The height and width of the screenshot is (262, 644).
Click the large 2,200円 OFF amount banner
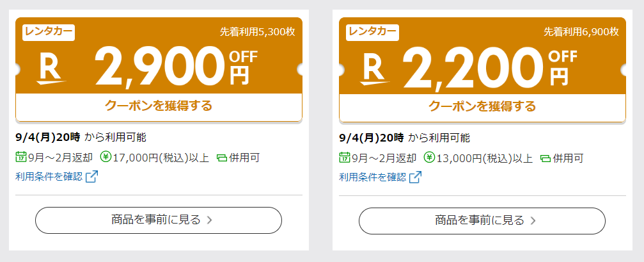[x=491, y=68]
